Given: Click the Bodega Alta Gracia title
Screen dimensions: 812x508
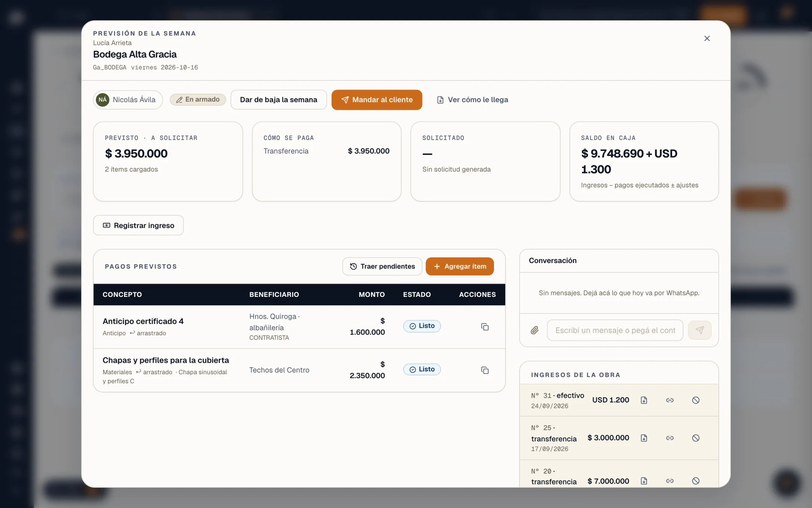Looking at the screenshot, I should click(x=135, y=54).
